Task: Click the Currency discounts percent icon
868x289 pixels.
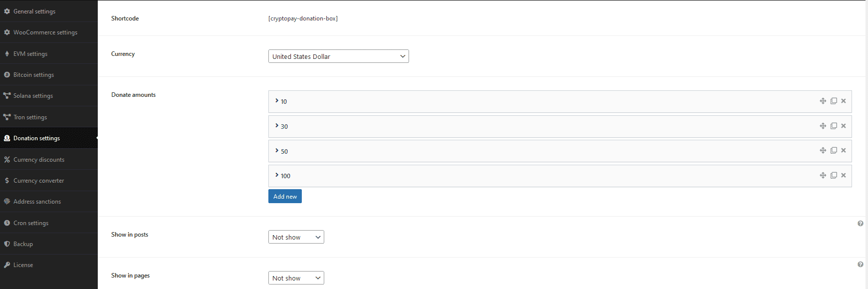Action: pos(7,160)
